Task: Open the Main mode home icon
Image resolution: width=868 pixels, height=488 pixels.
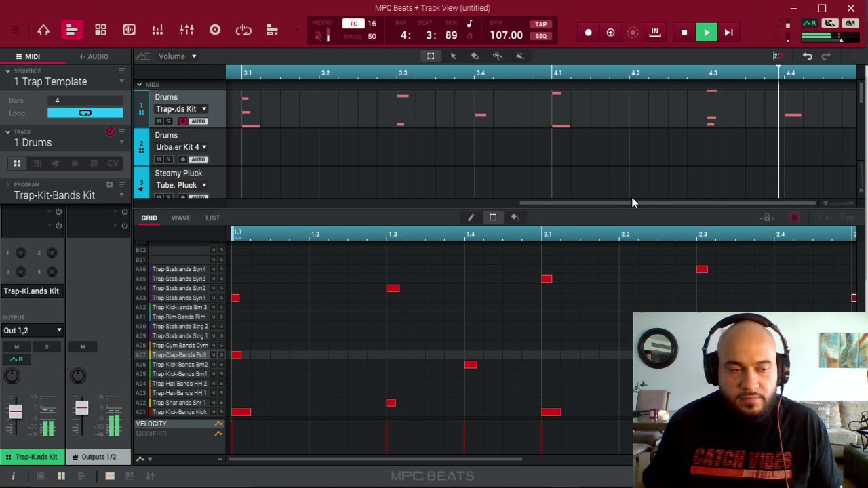Action: click(x=43, y=30)
